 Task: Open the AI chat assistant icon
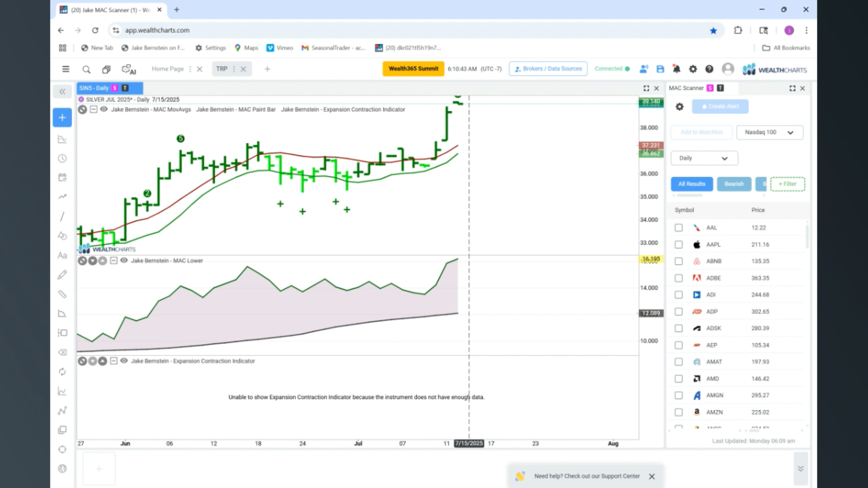point(129,69)
